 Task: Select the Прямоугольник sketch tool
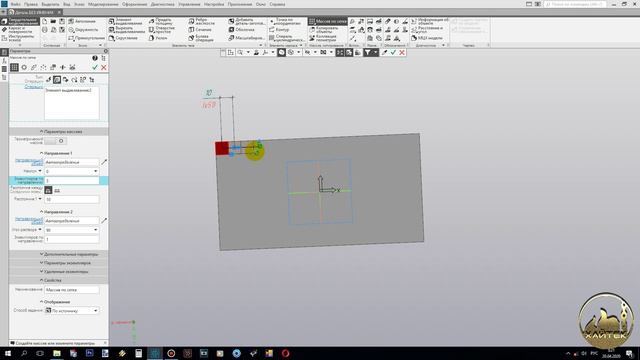click(87, 38)
